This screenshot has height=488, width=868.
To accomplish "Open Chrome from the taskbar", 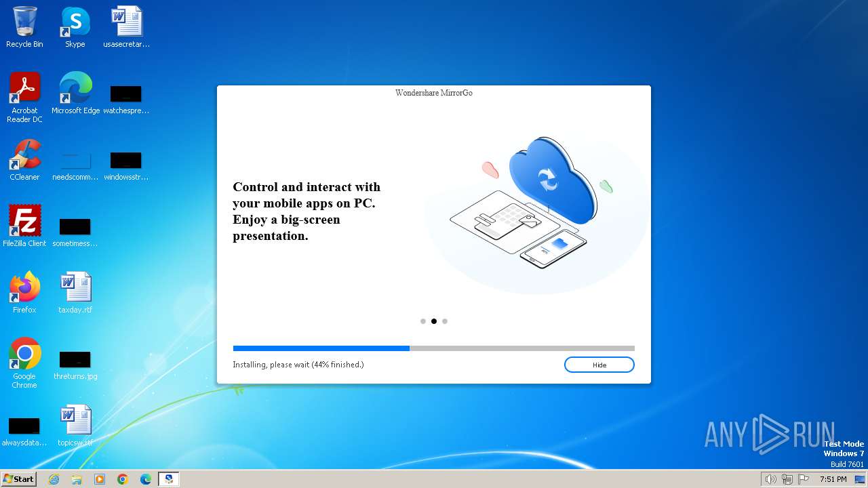I will pos(123,479).
